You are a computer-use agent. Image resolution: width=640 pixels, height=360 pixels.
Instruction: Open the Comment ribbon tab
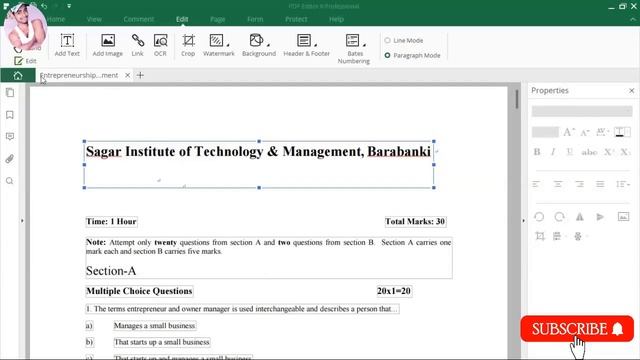139,19
